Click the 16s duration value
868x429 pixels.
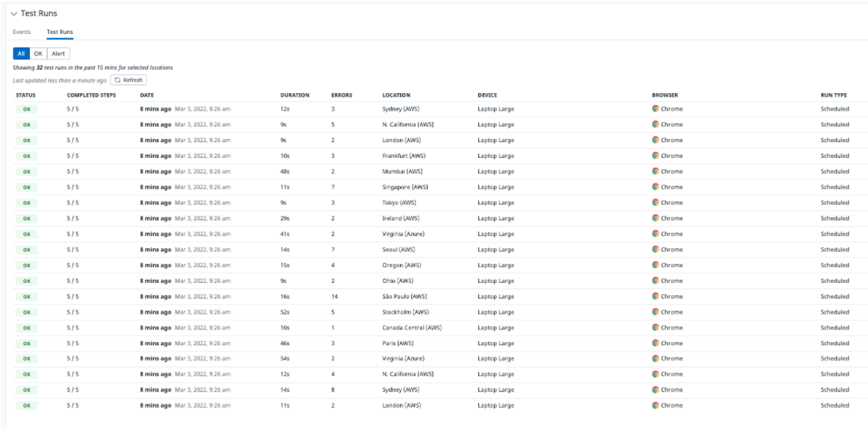click(x=285, y=296)
